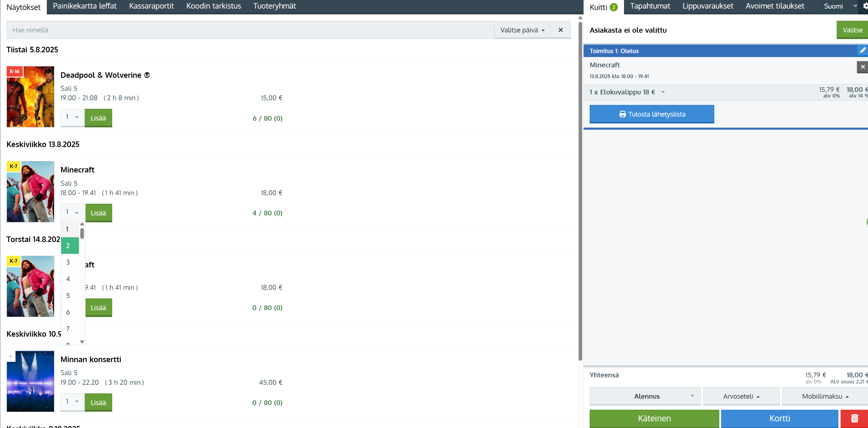Screen dimensions: 868x428
Task: Clear date filter with X icon
Action: pyautogui.click(x=560, y=30)
